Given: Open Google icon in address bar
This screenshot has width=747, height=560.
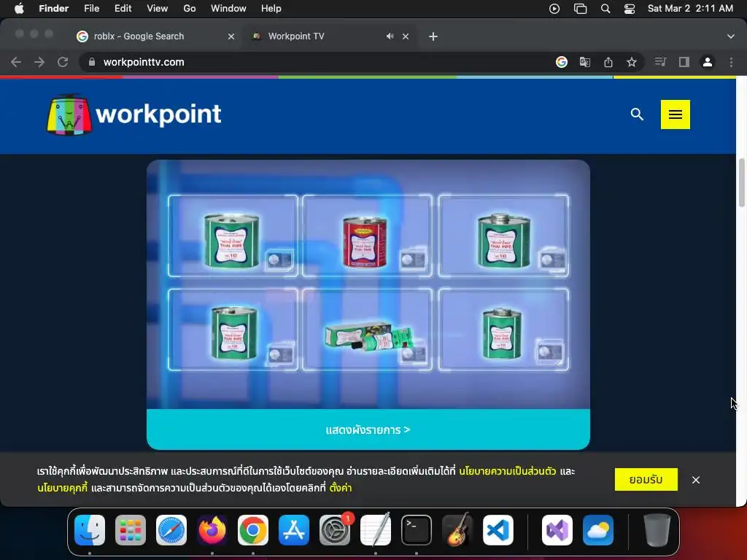Looking at the screenshot, I should coord(562,62).
